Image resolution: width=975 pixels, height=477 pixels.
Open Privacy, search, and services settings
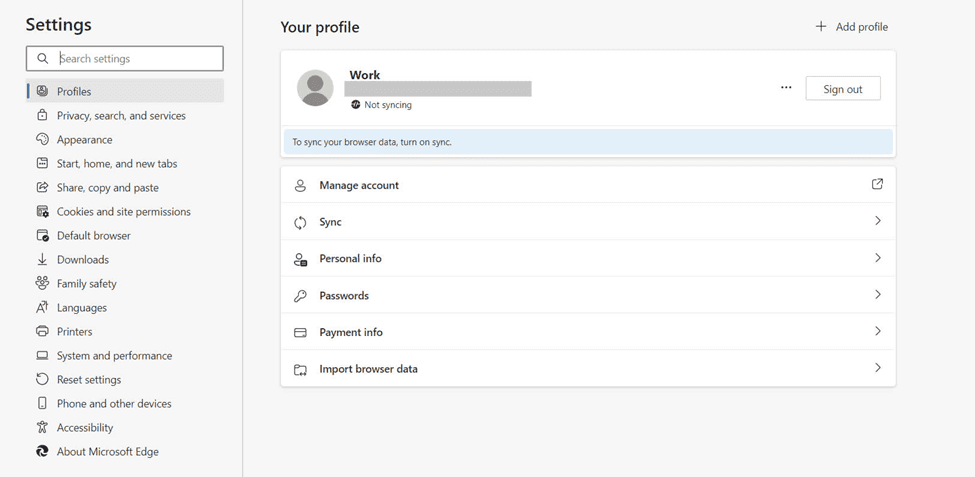tap(121, 116)
